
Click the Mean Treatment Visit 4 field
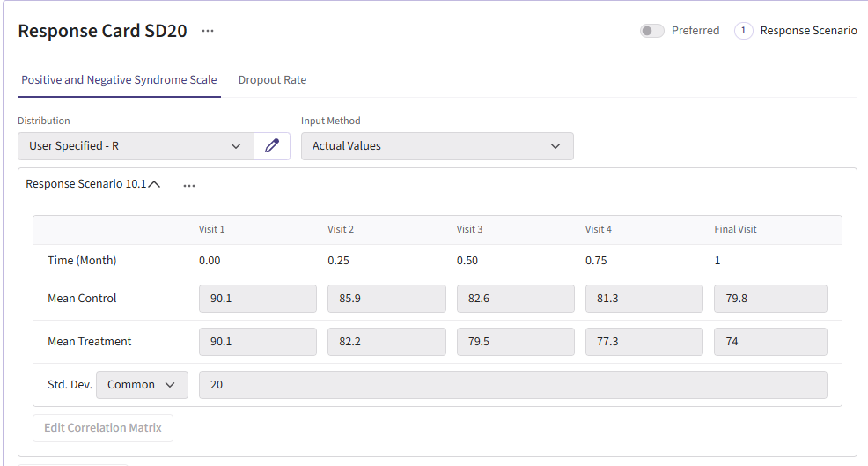tap(644, 342)
